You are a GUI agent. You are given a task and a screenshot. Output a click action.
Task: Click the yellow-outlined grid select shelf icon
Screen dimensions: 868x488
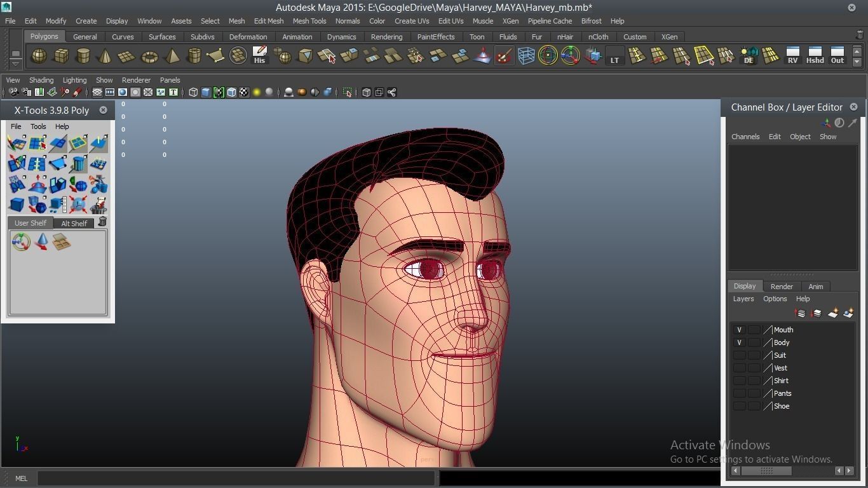tap(703, 56)
